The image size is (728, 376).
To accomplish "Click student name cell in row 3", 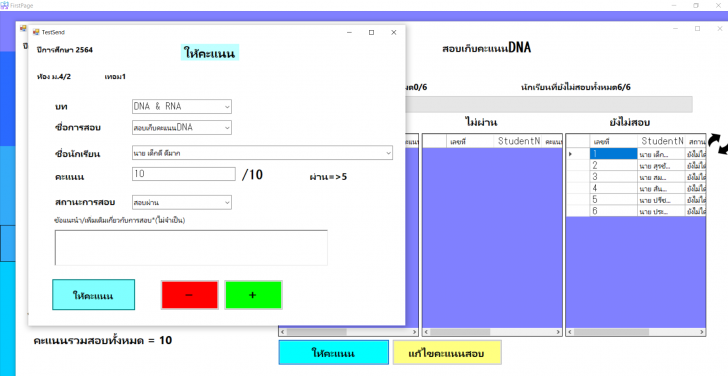I will (661, 177).
